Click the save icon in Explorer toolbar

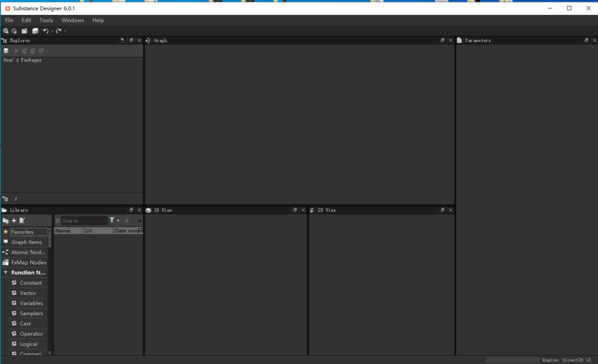click(x=6, y=51)
